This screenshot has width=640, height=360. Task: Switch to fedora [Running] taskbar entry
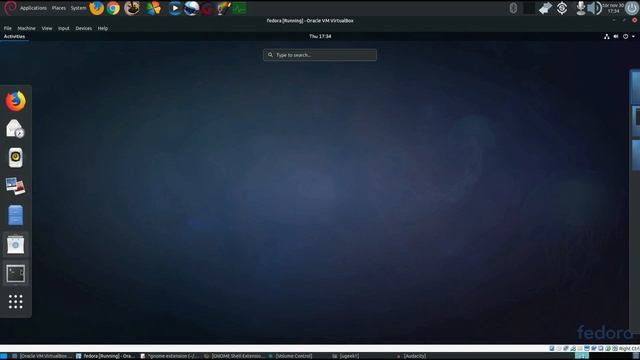tap(105, 356)
